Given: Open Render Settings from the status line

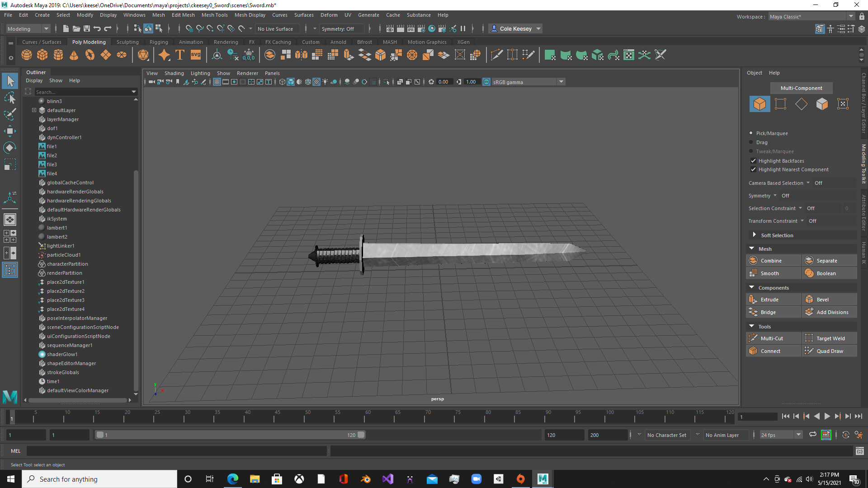Looking at the screenshot, I should 420,28.
